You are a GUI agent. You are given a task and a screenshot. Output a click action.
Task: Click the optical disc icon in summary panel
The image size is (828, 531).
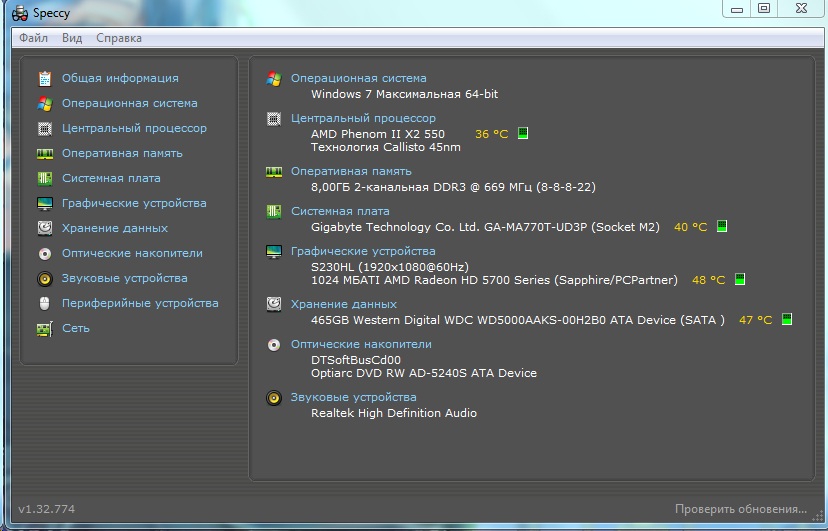274,345
